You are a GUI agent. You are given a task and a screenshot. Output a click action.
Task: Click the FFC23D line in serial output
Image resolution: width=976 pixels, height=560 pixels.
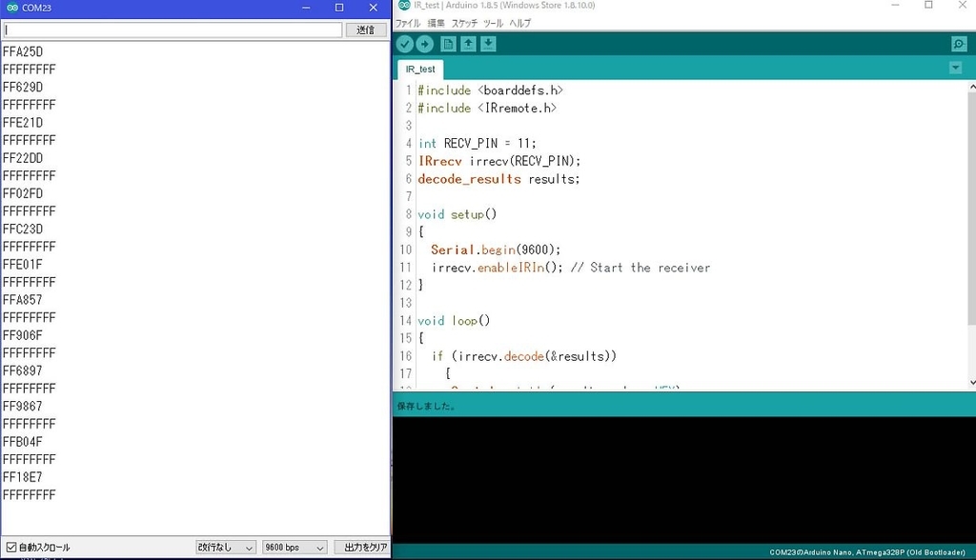tap(23, 229)
